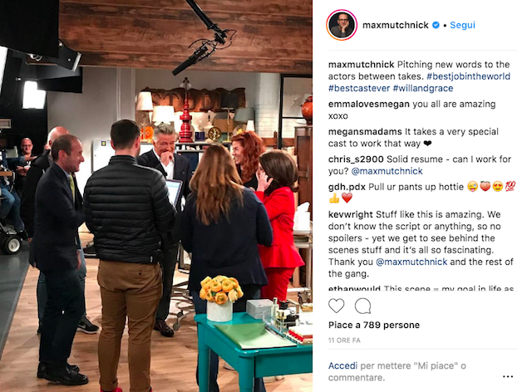Open comments via speech bubble icon
Viewport: 532px width, 392px height.
(362, 306)
